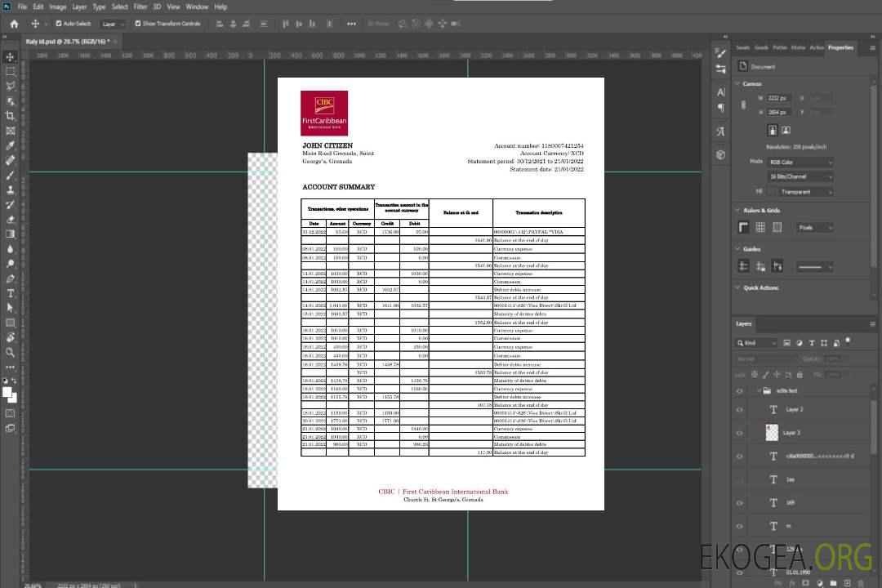Screen dimensions: 882x588
Task: Collapse the edite text layer group
Action: (758, 390)
